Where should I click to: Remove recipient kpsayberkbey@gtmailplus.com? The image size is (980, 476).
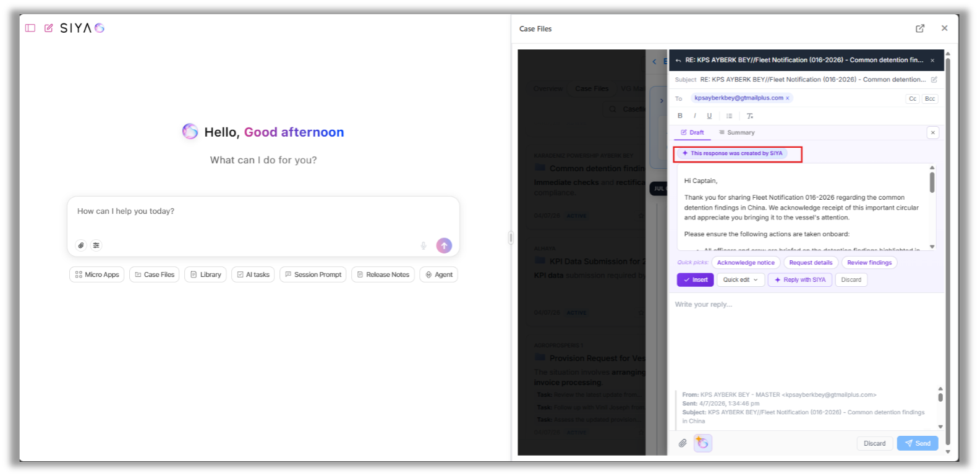[787, 98]
